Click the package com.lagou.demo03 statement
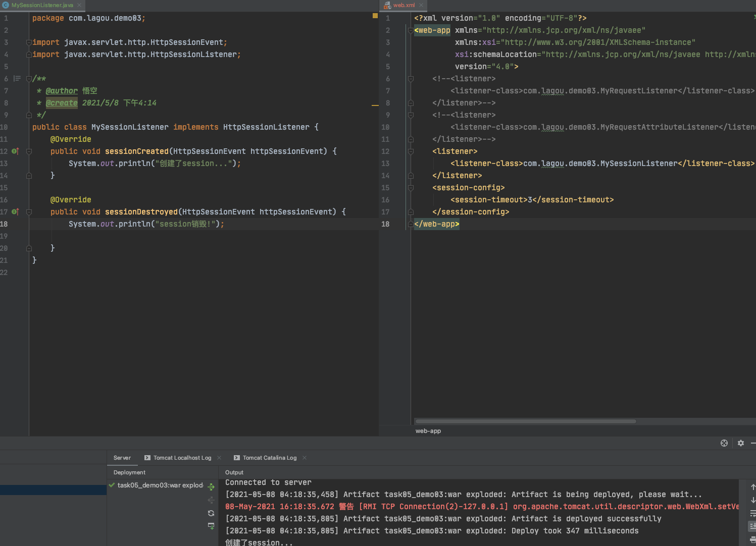 89,18
